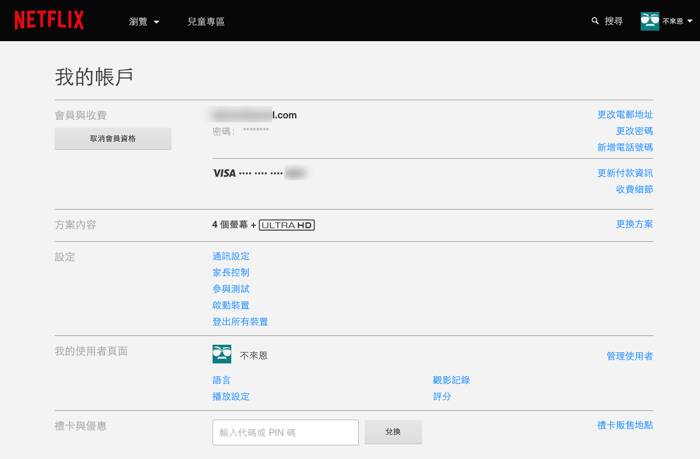Viewport: 700px width, 459px height.
Task: Click the 會員與收費 section label
Action: (81, 116)
